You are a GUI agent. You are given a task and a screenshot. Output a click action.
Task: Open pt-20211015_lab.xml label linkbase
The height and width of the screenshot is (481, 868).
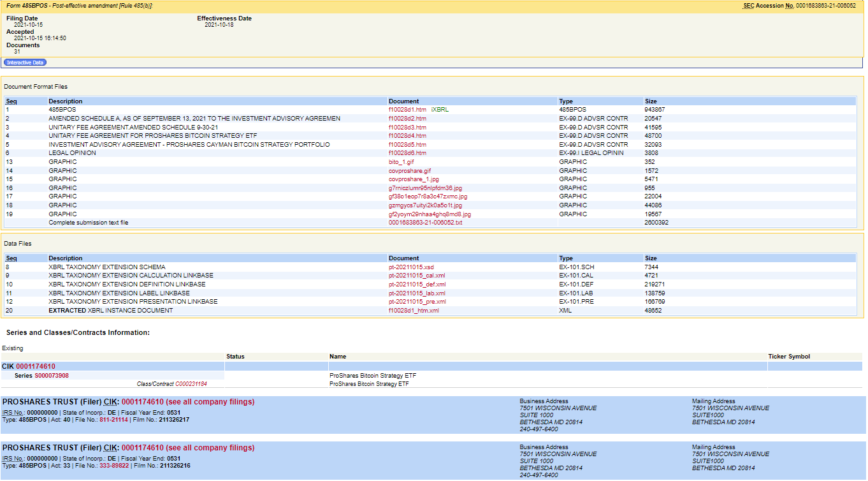pos(417,293)
